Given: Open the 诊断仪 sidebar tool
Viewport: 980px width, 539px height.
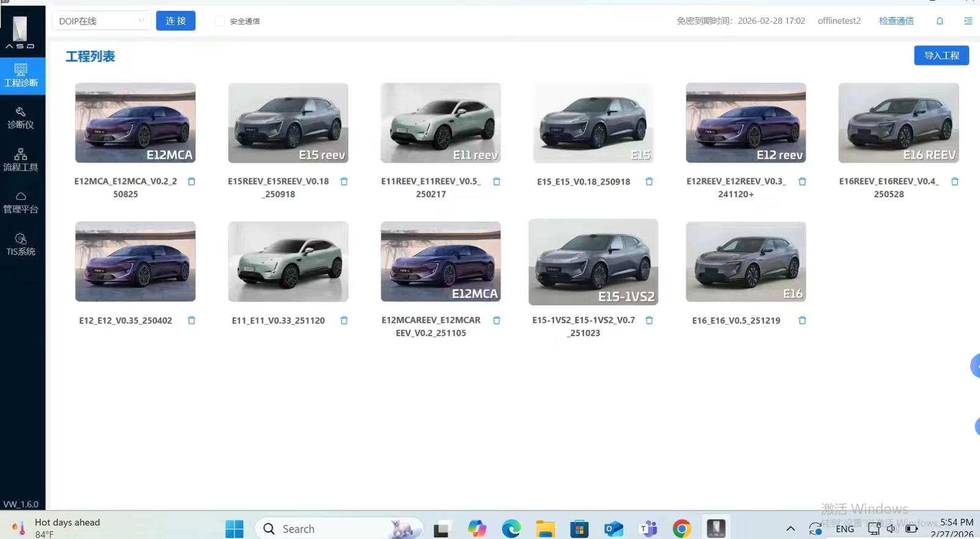Looking at the screenshot, I should [x=21, y=118].
